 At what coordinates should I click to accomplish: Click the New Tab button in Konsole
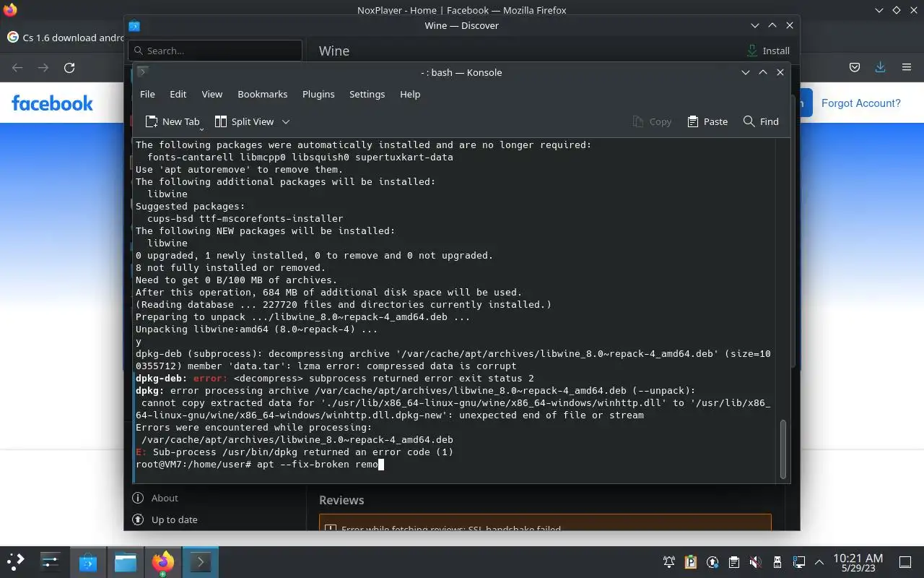172,121
